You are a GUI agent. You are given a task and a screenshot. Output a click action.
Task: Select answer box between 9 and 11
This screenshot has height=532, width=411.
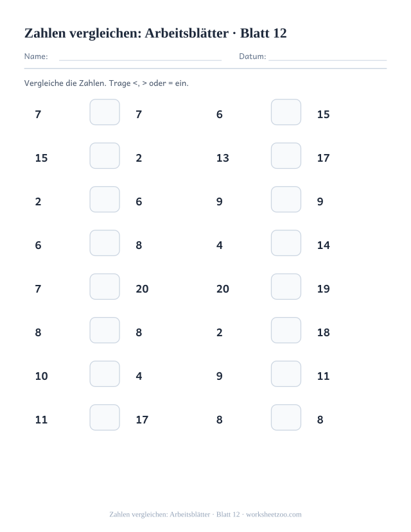click(286, 373)
